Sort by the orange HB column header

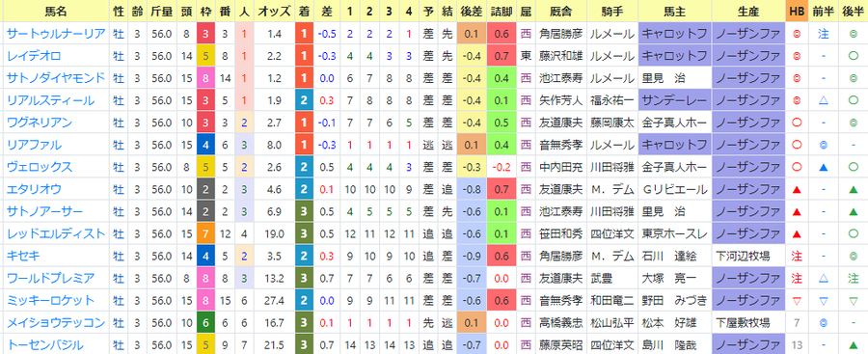(x=797, y=11)
